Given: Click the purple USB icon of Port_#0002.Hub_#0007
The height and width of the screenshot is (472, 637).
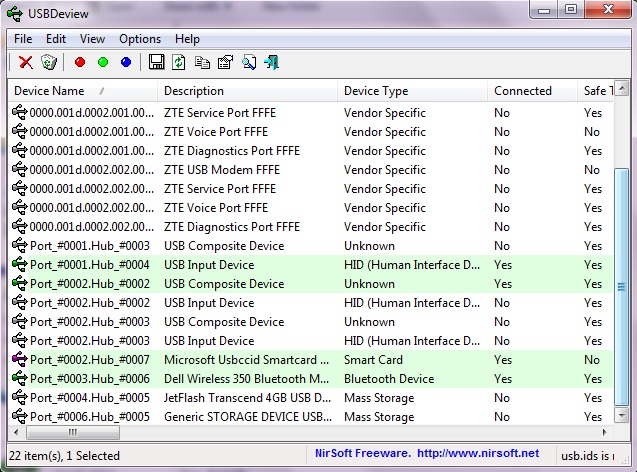Looking at the screenshot, I should pyautogui.click(x=20, y=359).
